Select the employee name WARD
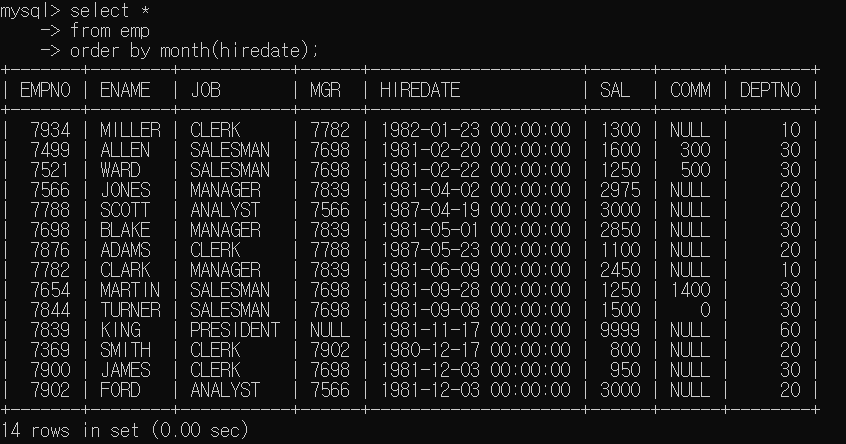Screen dimensions: 846x444 click(x=120, y=170)
